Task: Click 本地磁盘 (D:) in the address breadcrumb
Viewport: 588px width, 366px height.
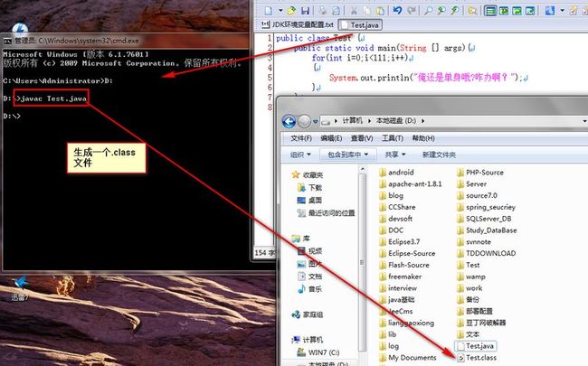Action: tap(396, 120)
